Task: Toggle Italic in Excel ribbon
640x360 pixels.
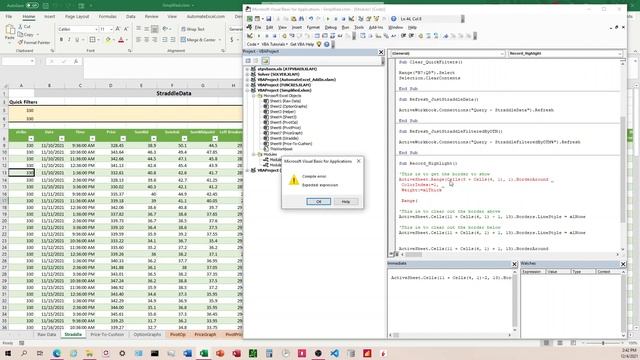Action: click(x=69, y=40)
